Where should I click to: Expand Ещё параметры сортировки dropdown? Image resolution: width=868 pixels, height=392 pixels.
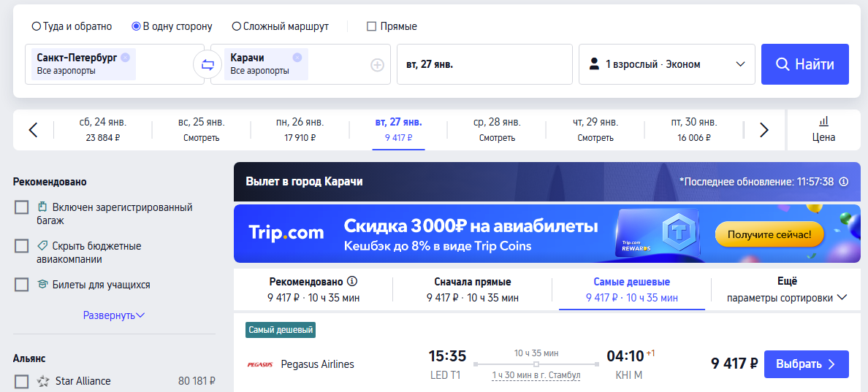tap(786, 290)
